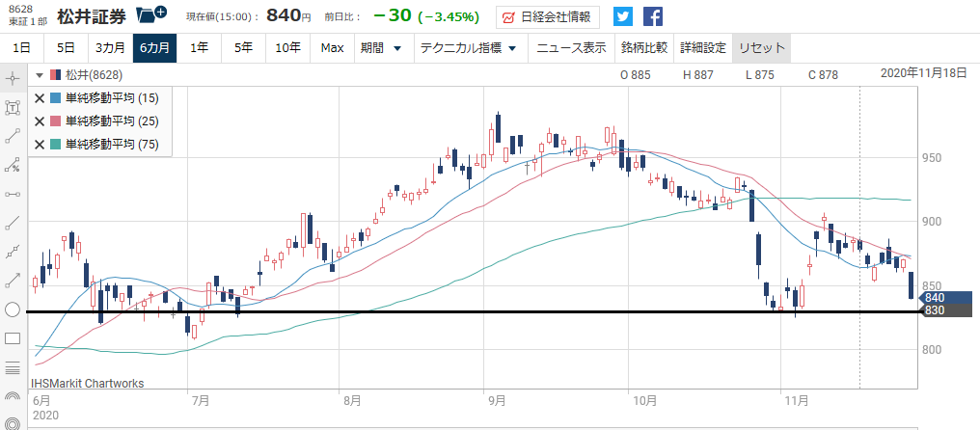Share on Twitter
This screenshot has height=430, width=980.
click(x=622, y=16)
